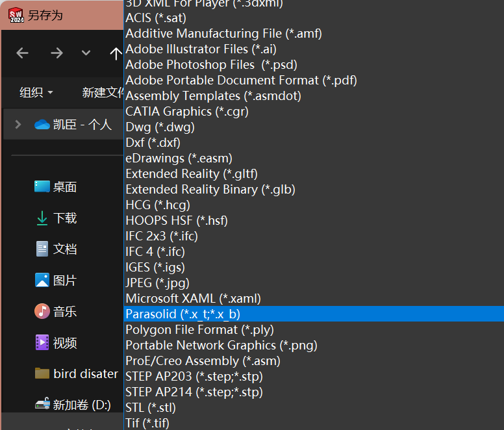
Task: Choose Tif (*.tif) file type
Action: [314, 423]
